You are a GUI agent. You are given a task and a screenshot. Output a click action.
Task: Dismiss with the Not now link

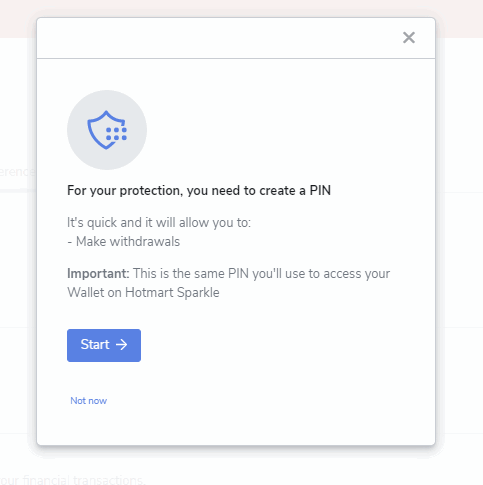pyautogui.click(x=88, y=401)
